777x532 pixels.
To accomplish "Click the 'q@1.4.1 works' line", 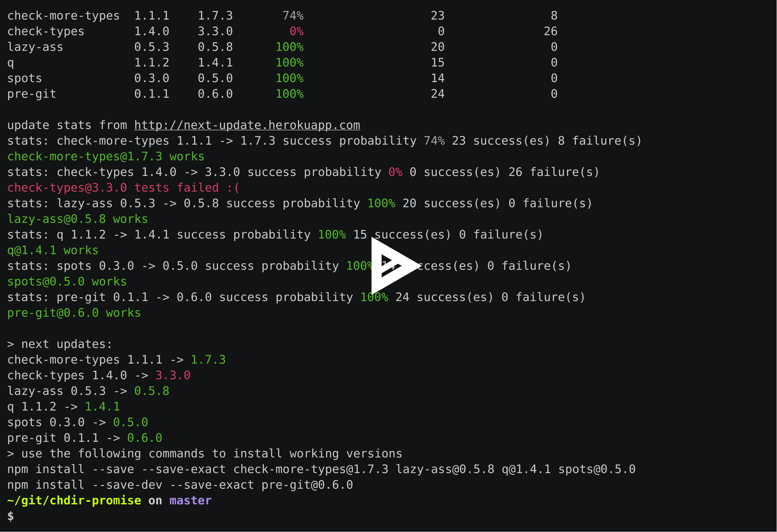I will (53, 251).
